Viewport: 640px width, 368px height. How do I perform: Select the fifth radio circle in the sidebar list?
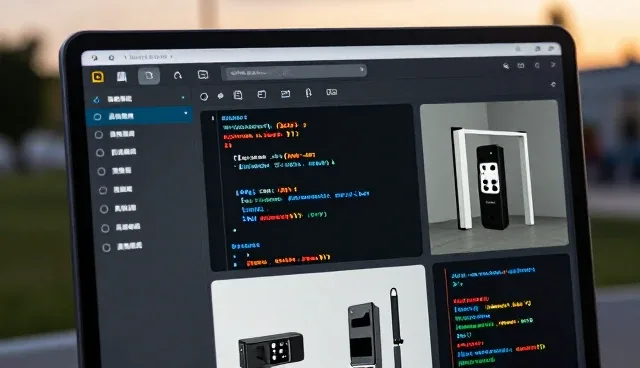(x=102, y=190)
